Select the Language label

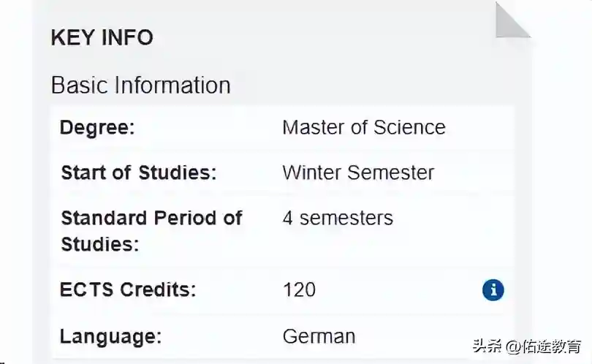pos(110,336)
